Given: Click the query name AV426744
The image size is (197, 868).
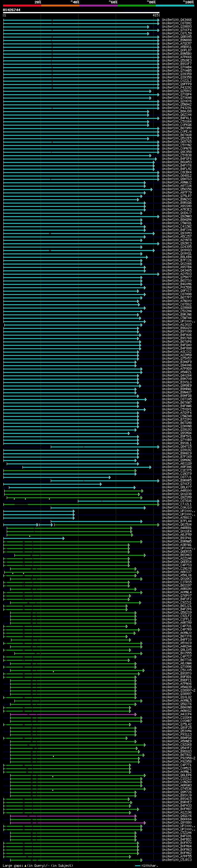Looking at the screenshot, I should (11, 10).
